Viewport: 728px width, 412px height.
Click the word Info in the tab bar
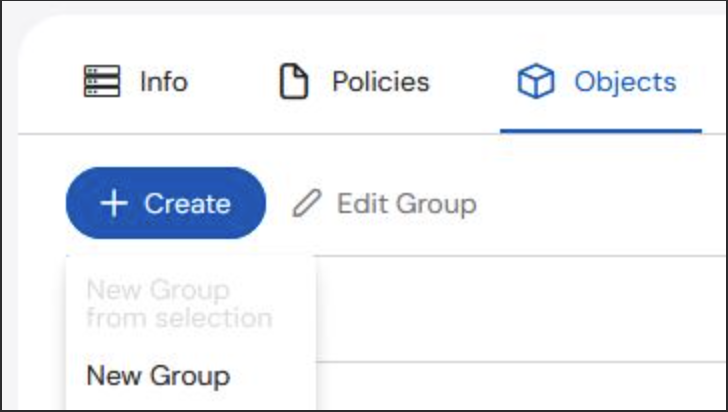point(164,82)
